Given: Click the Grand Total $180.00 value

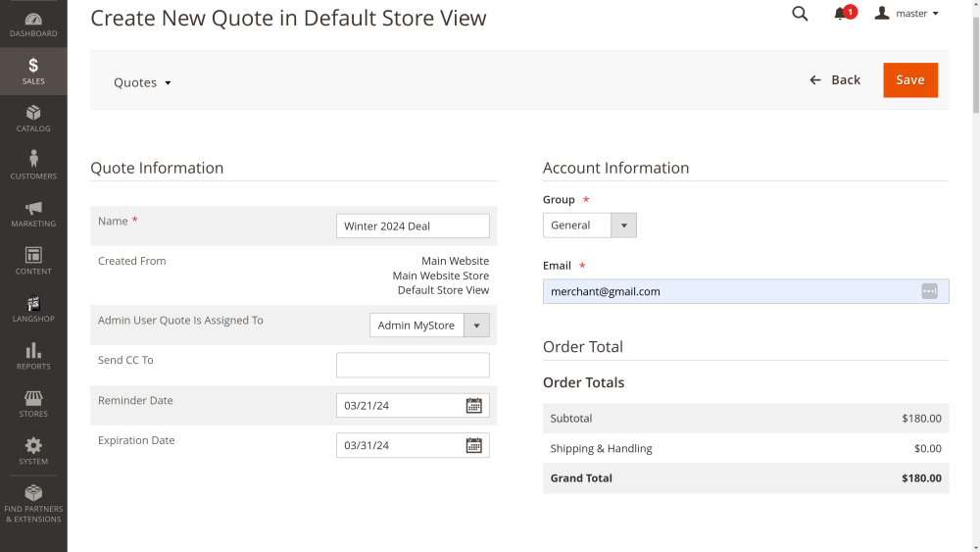Looking at the screenshot, I should click(921, 478).
